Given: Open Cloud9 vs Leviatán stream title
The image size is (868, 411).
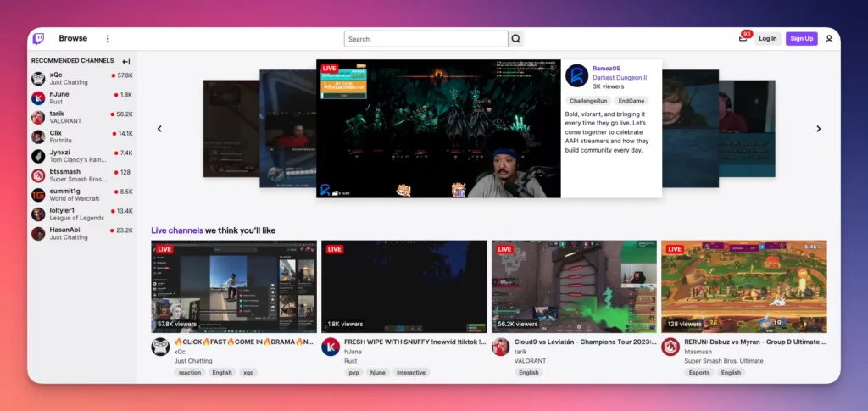Looking at the screenshot, I should pyautogui.click(x=585, y=342).
